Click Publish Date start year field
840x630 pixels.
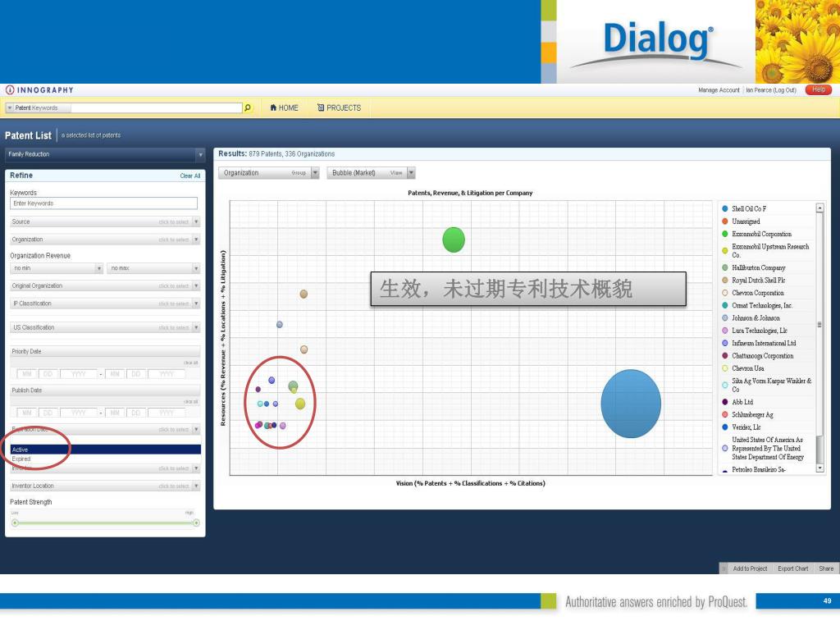coord(79,413)
